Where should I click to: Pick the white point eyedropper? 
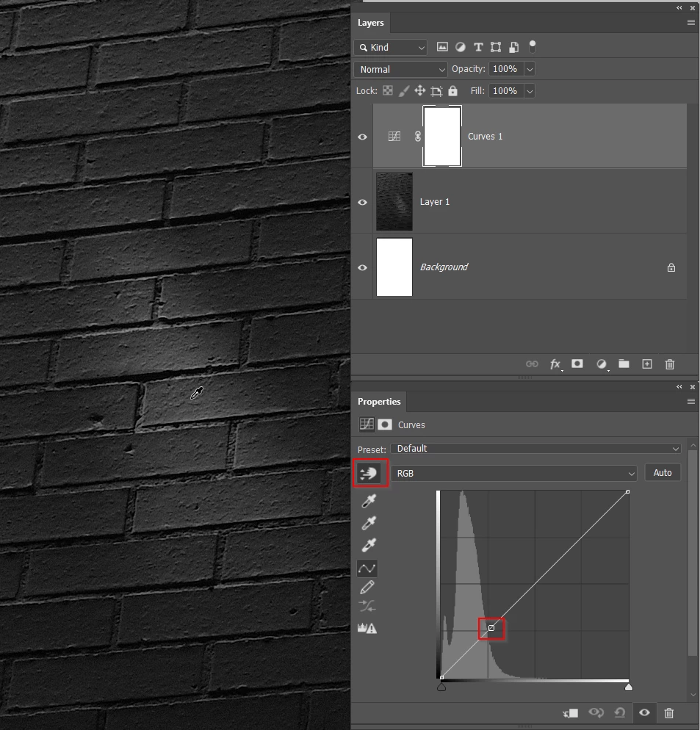(369, 544)
